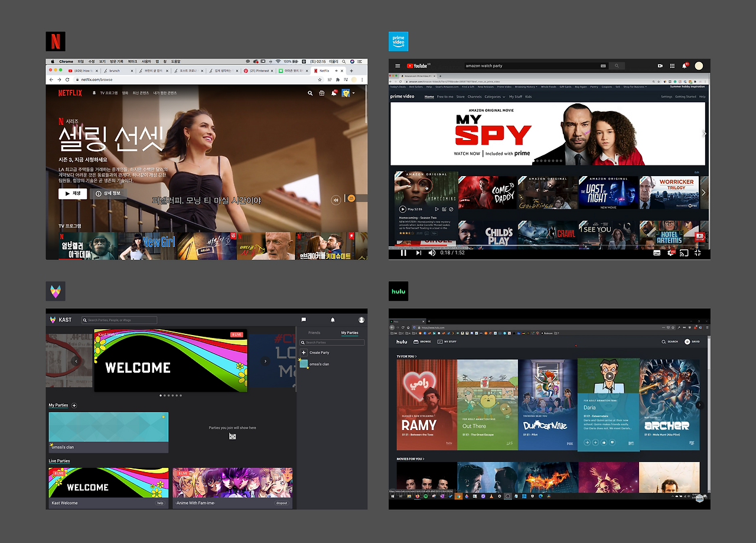Screen dimensions: 756x543
Task: Open a new Chrome tab with plus button
Action: point(351,70)
